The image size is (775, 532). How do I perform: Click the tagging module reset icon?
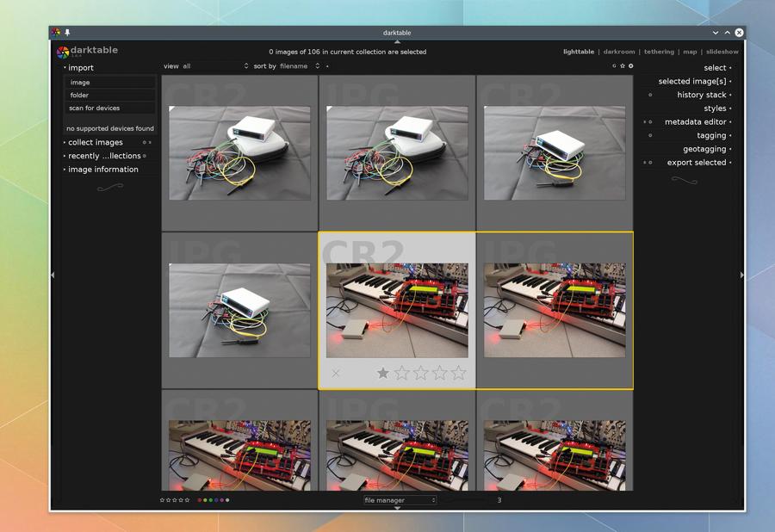coord(650,135)
